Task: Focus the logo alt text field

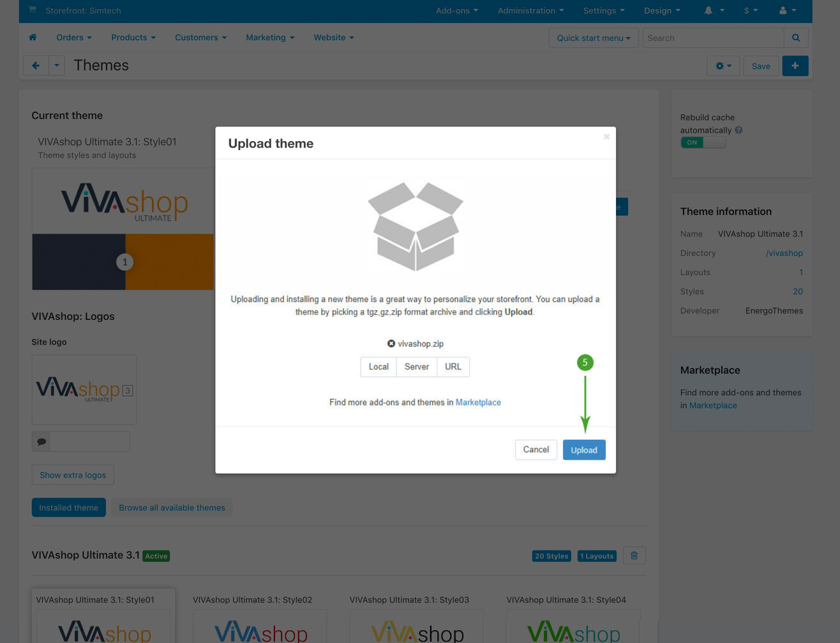Action: click(89, 441)
